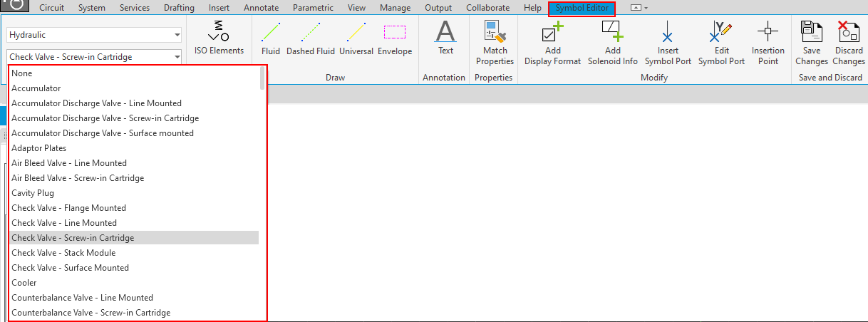Screen dimensions: 868x322
Task: Open the Parametric tab
Action: coord(312,8)
